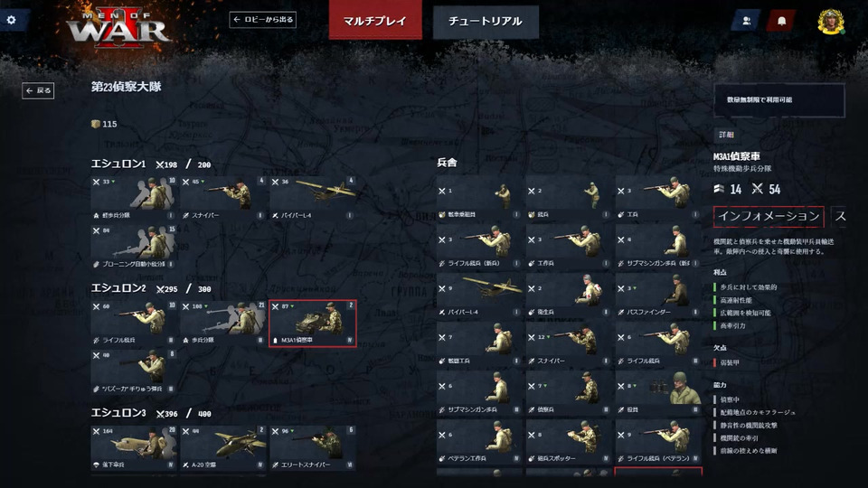Image resolution: width=868 pixels, height=488 pixels.
Task: Select the A-20 空爆 unit card
Action: click(223, 448)
